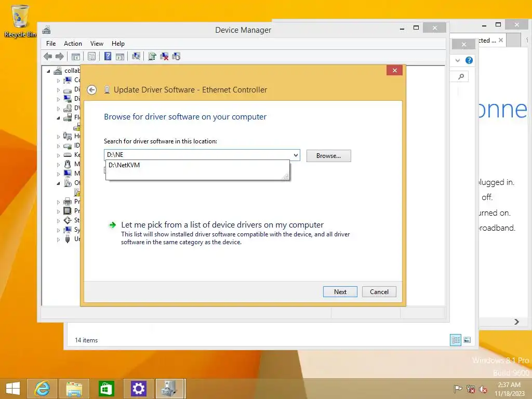
Task: Open the driver location combo box dropdown arrow
Action: [x=296, y=155]
